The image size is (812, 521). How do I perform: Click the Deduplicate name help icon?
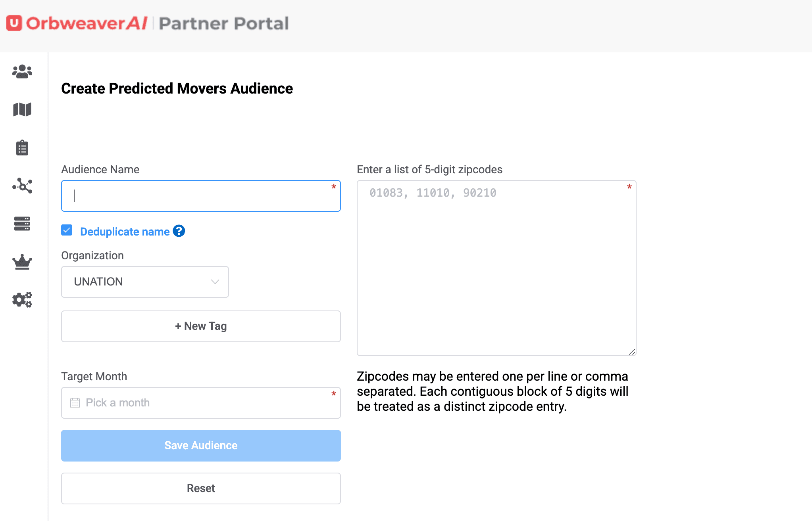(179, 231)
